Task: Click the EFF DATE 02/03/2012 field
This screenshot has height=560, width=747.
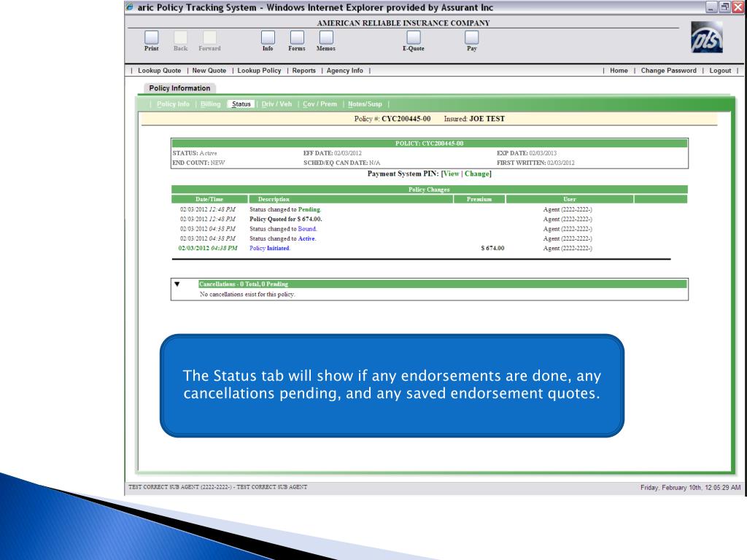Action: tap(333, 153)
